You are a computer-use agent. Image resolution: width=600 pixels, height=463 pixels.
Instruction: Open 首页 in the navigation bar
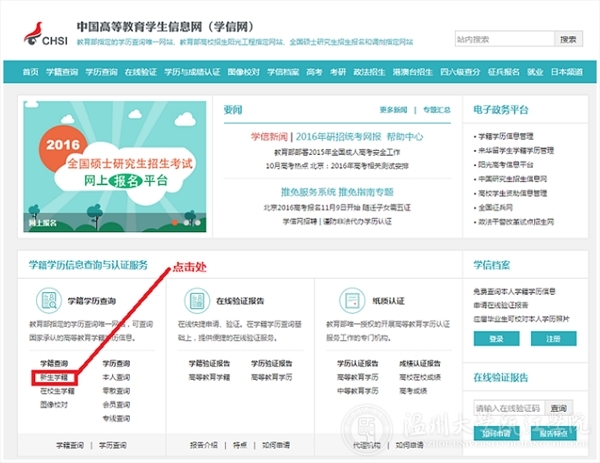click(x=30, y=72)
